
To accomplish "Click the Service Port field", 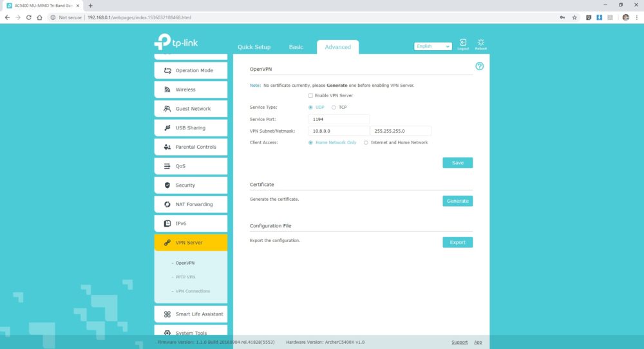I will pos(339,119).
